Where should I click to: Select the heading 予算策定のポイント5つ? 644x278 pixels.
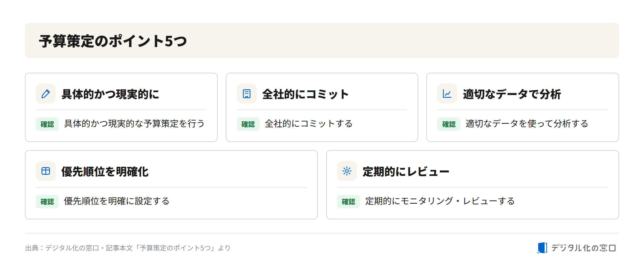[x=113, y=41]
